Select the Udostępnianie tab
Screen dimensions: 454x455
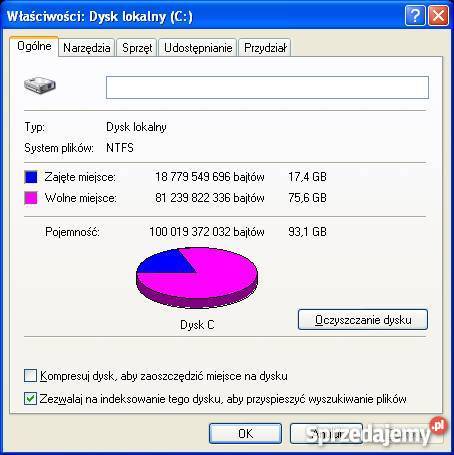pyautogui.click(x=198, y=48)
